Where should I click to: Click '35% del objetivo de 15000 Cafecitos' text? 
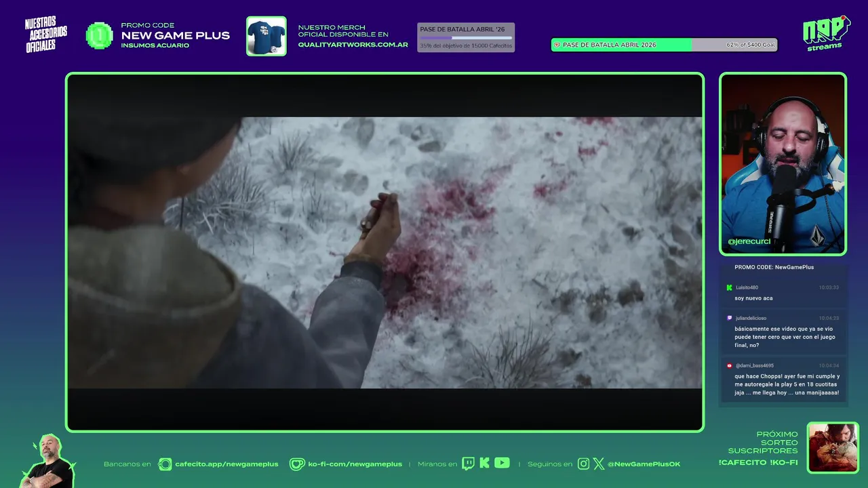pyautogui.click(x=466, y=45)
